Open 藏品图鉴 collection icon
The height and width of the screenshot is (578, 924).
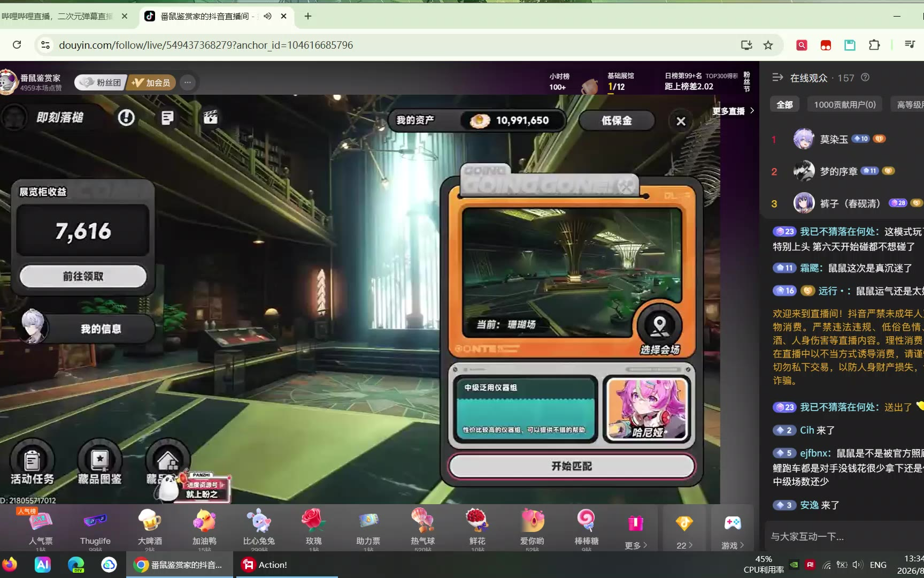(x=99, y=462)
